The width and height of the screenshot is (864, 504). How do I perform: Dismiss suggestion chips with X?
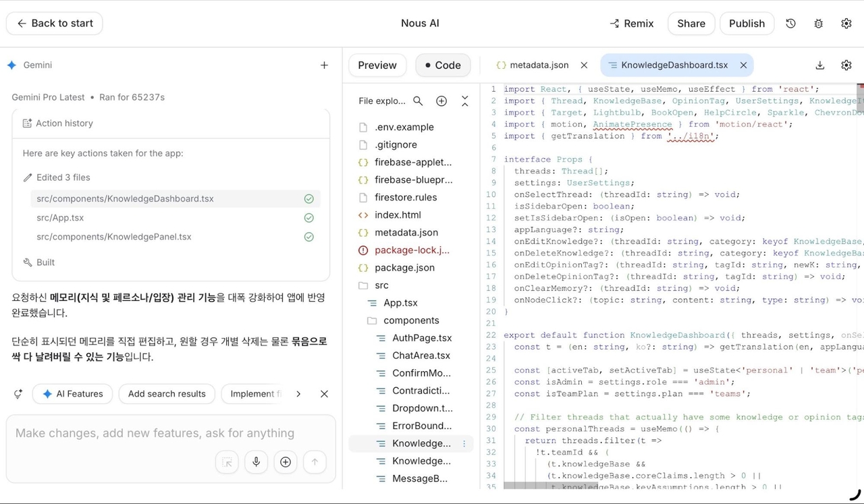(324, 394)
